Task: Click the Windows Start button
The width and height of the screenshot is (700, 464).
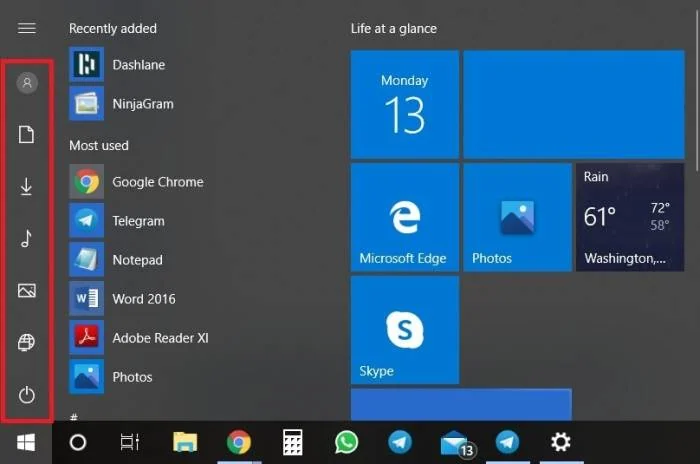Action: 26,443
